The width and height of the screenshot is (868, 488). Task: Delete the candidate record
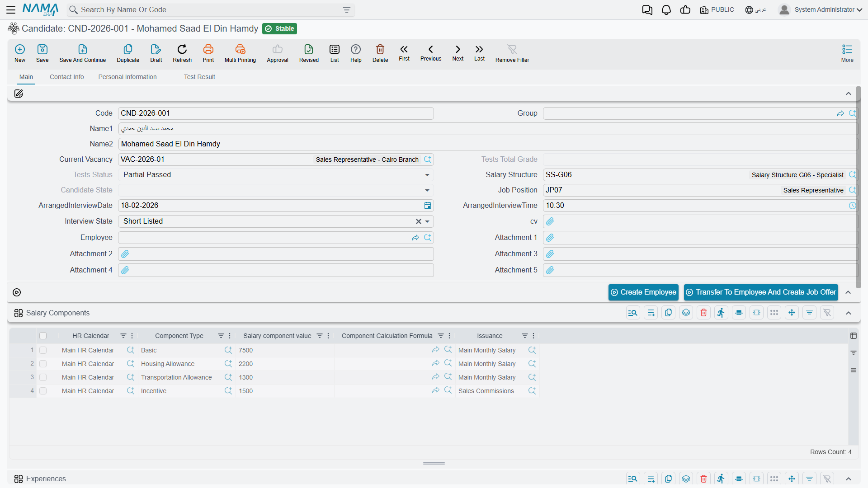click(x=380, y=53)
